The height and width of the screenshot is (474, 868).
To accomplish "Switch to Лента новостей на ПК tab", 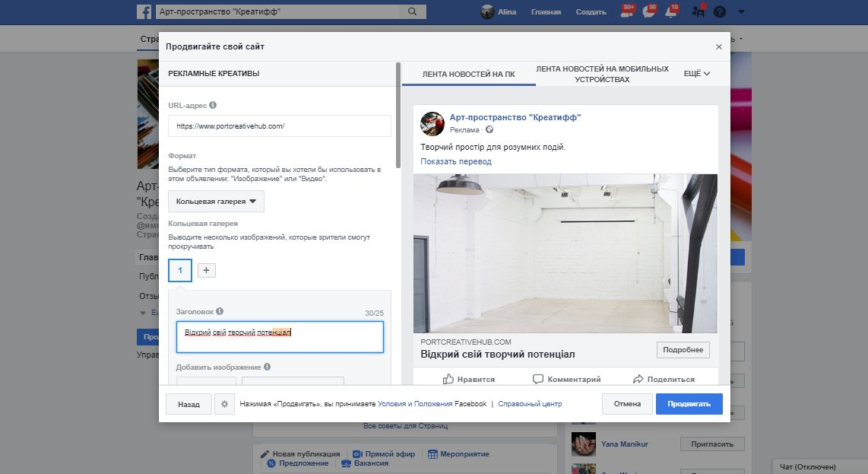I will pos(468,74).
